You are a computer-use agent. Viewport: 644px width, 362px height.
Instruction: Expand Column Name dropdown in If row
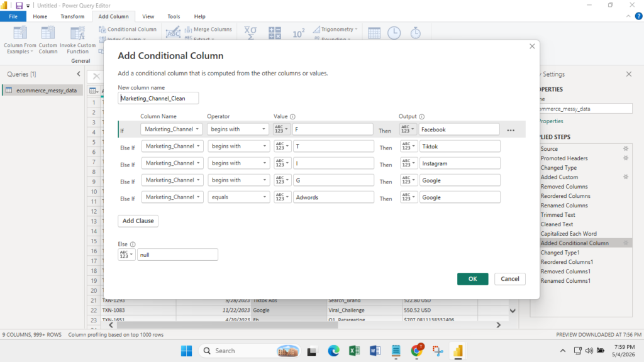pos(171,129)
